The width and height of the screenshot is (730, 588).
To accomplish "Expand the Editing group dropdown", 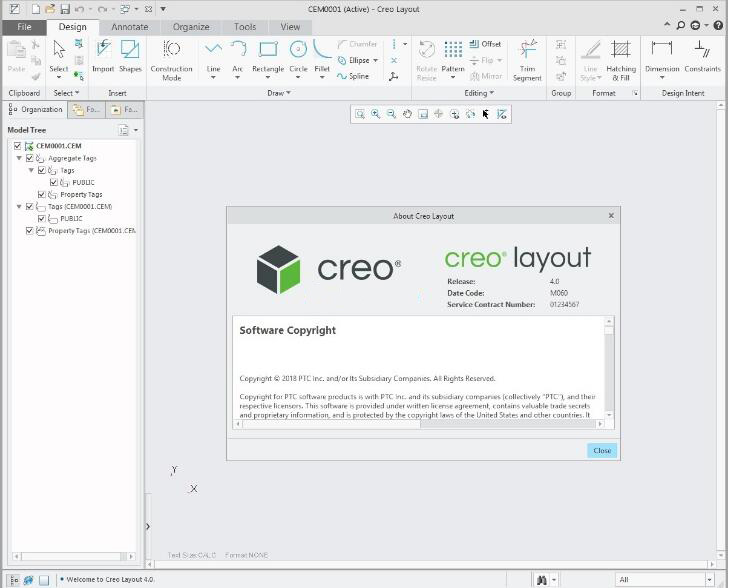I will [x=479, y=93].
